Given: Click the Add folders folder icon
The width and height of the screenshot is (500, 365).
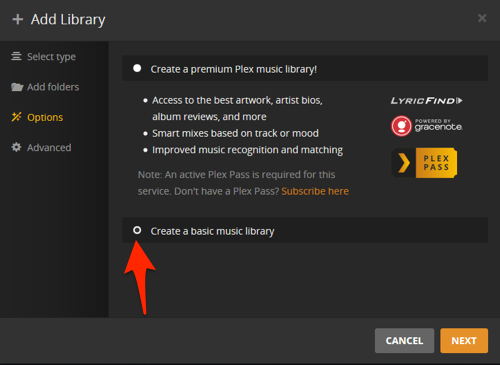Looking at the screenshot, I should pyautogui.click(x=17, y=87).
